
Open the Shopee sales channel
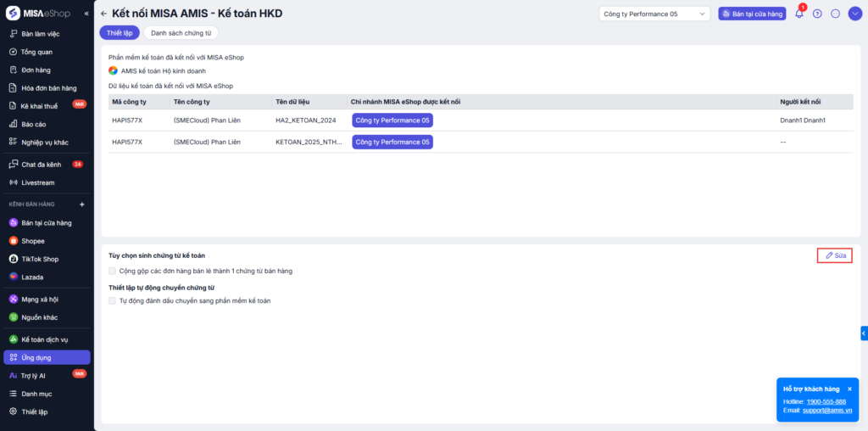click(x=33, y=241)
